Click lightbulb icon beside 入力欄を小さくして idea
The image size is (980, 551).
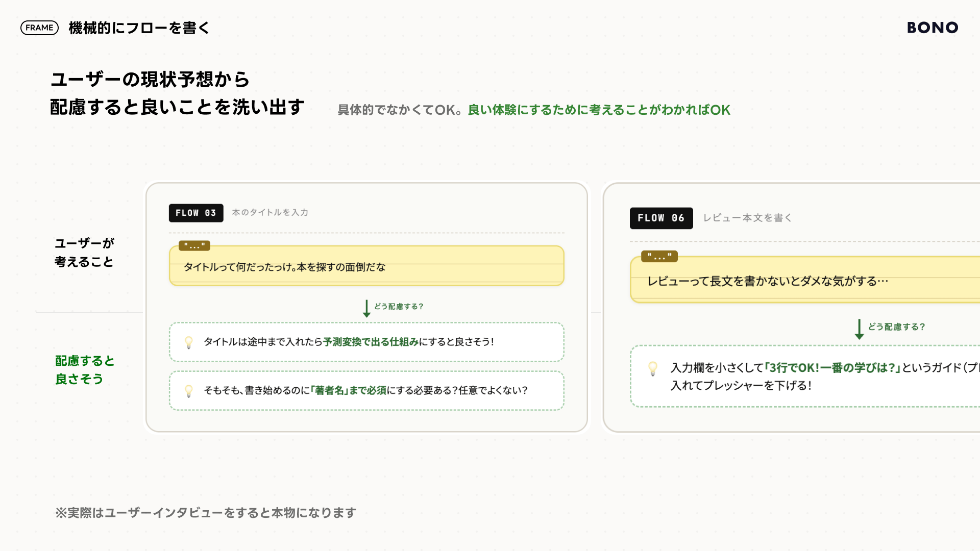pyautogui.click(x=653, y=368)
